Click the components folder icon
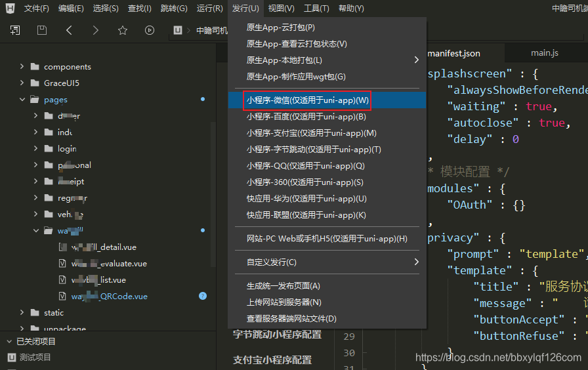 [35, 67]
